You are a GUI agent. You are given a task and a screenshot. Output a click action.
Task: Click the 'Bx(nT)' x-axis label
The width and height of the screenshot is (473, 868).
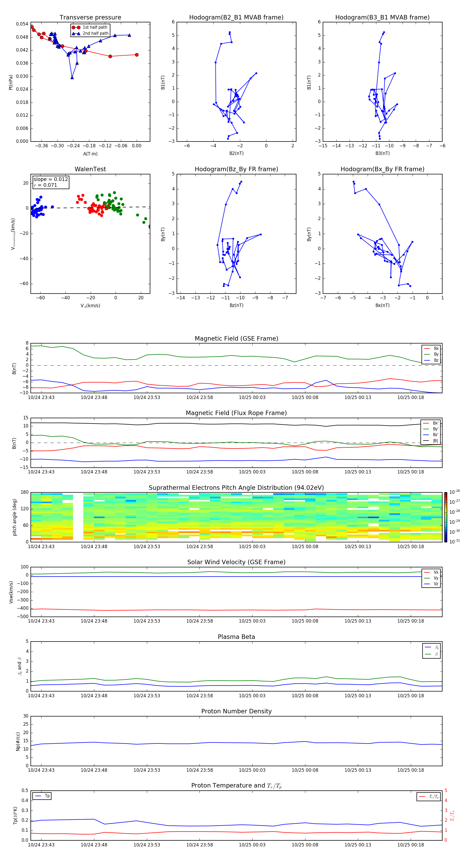tap(382, 305)
